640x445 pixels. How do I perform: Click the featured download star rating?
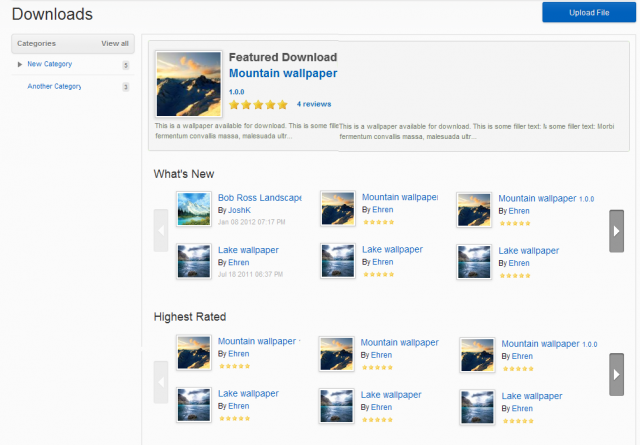[258, 104]
